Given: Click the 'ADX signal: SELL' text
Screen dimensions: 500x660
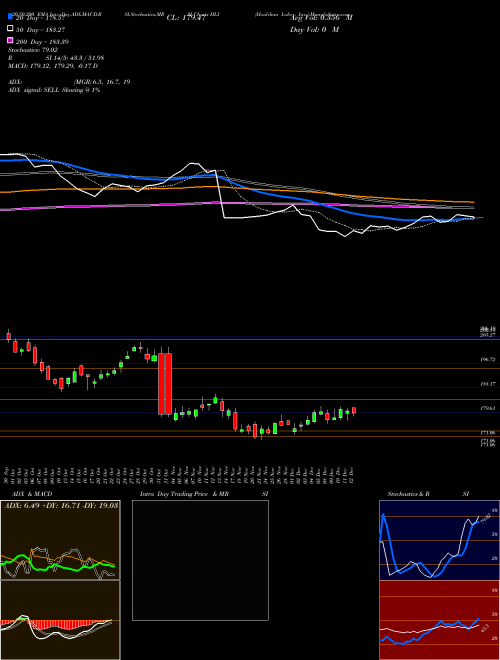Looking at the screenshot, I should (34, 90).
